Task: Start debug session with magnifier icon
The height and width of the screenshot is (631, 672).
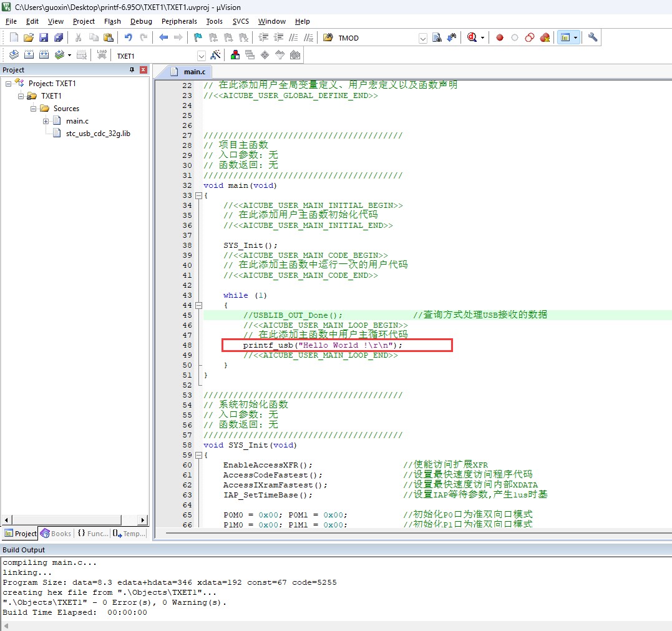Action: click(x=472, y=37)
